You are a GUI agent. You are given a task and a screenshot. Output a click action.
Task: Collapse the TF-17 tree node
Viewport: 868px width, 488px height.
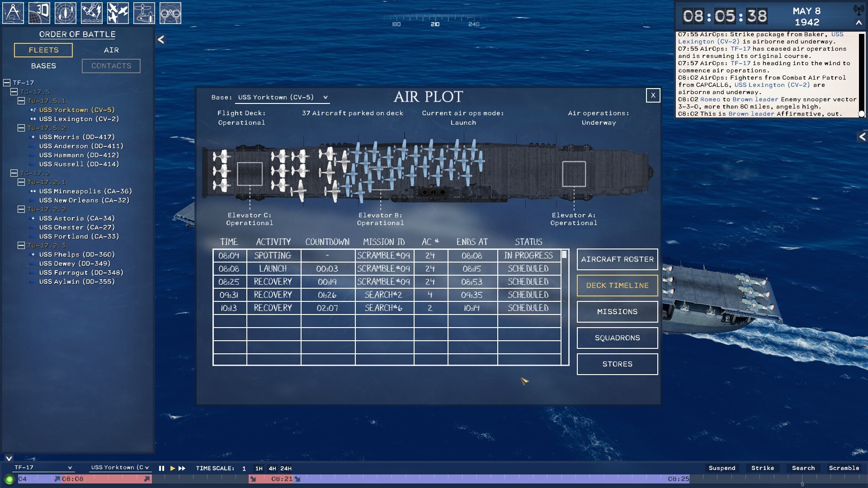[x=7, y=83]
